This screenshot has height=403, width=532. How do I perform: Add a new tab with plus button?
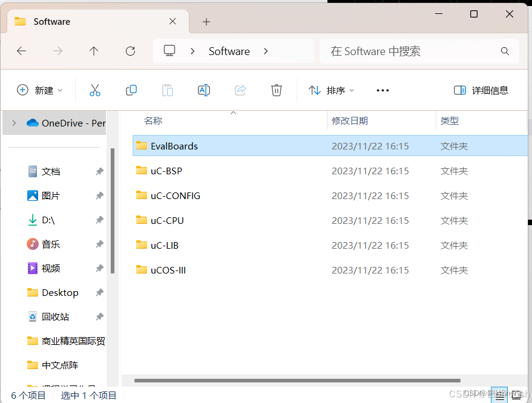click(206, 22)
